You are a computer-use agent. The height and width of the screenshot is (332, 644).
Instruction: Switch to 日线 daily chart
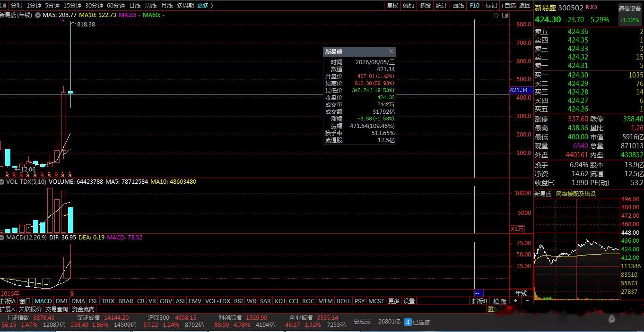click(135, 6)
